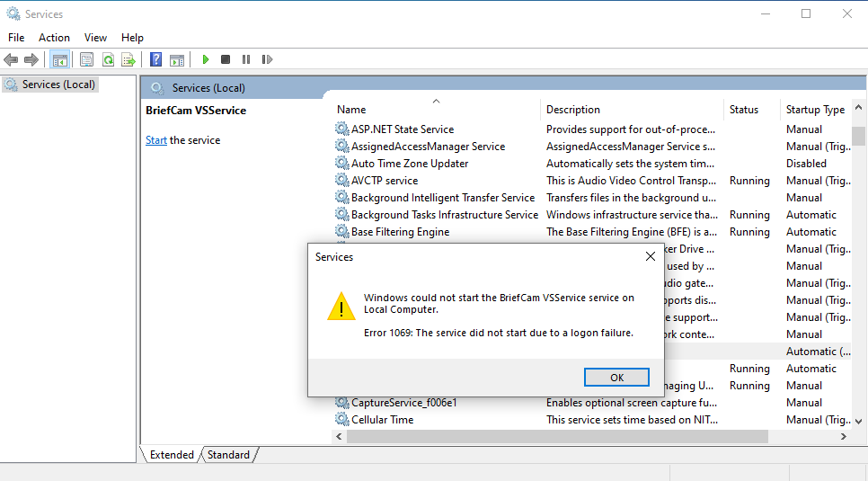
Task: Switch to the Extended tab
Action: (172, 454)
